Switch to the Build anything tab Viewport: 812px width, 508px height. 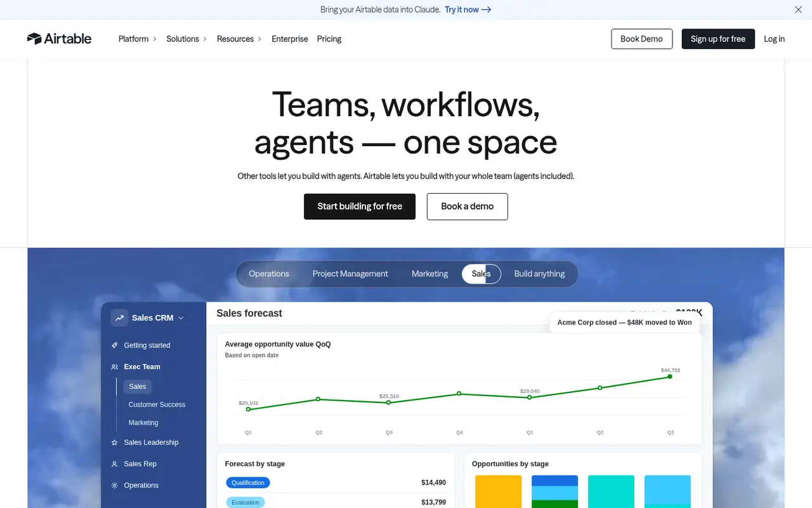coord(539,274)
